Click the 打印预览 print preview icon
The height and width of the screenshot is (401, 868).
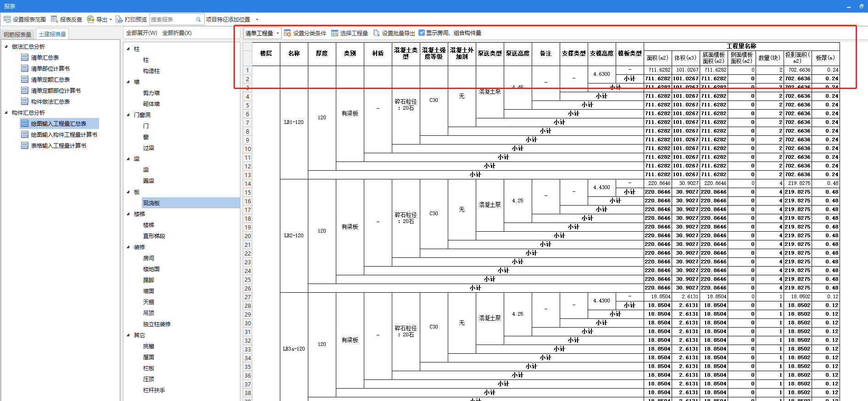point(119,19)
